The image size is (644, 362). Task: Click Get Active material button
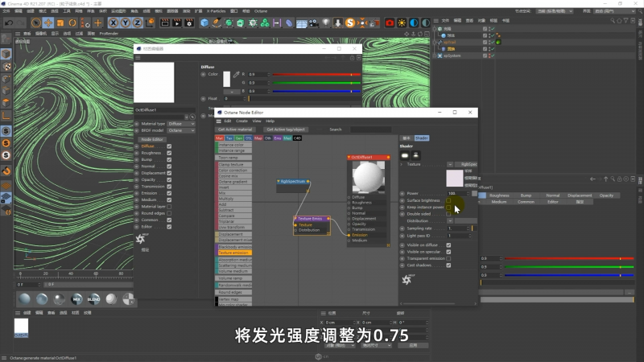coord(235,130)
